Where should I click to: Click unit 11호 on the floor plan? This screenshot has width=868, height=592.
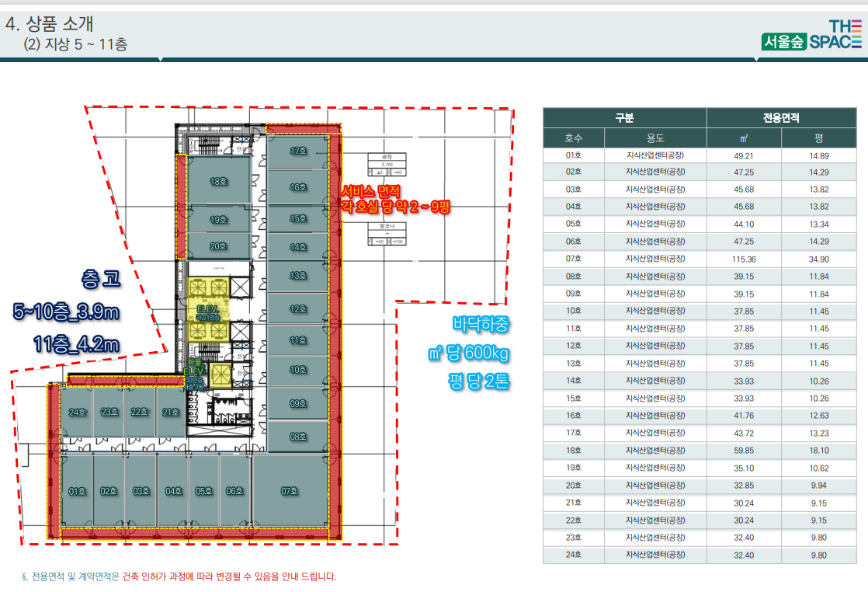pos(298,340)
